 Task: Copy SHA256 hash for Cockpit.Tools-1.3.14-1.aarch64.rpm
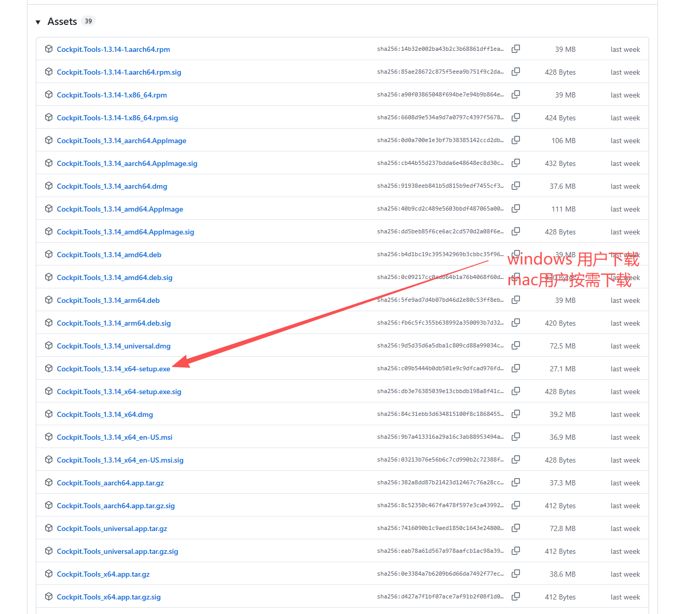click(x=516, y=49)
